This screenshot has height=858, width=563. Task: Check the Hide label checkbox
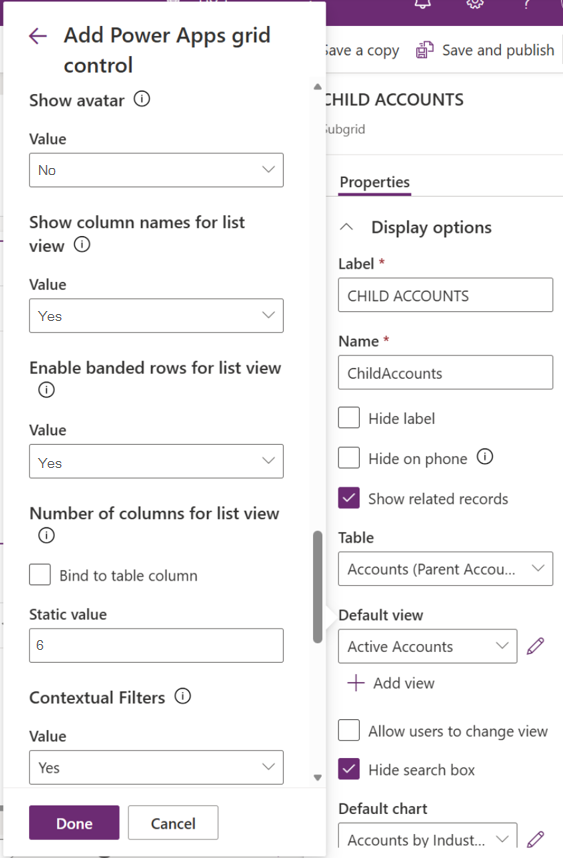pyautogui.click(x=349, y=418)
